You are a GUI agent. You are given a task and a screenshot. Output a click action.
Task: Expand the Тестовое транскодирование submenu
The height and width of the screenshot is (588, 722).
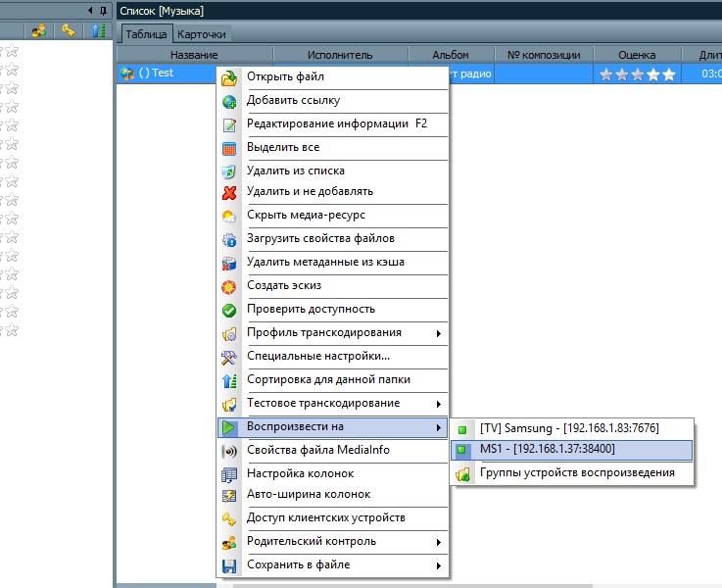click(x=439, y=404)
